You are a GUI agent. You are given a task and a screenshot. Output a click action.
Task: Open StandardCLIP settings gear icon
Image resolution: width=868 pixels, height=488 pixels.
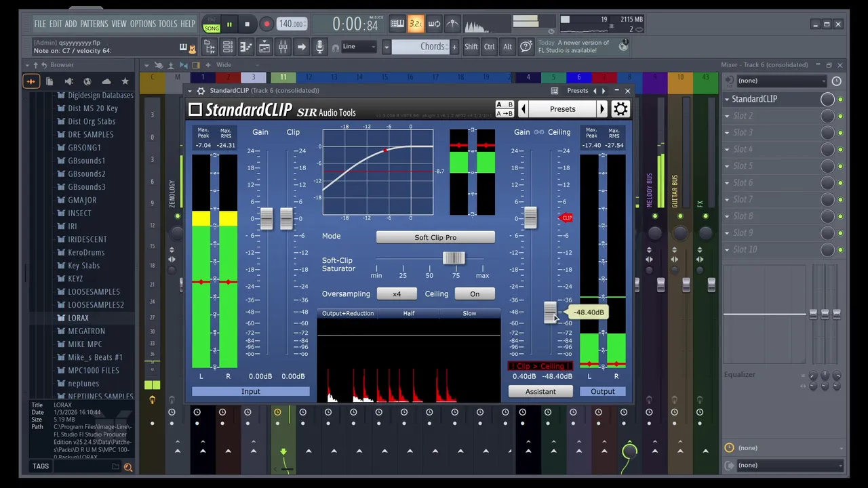click(620, 109)
